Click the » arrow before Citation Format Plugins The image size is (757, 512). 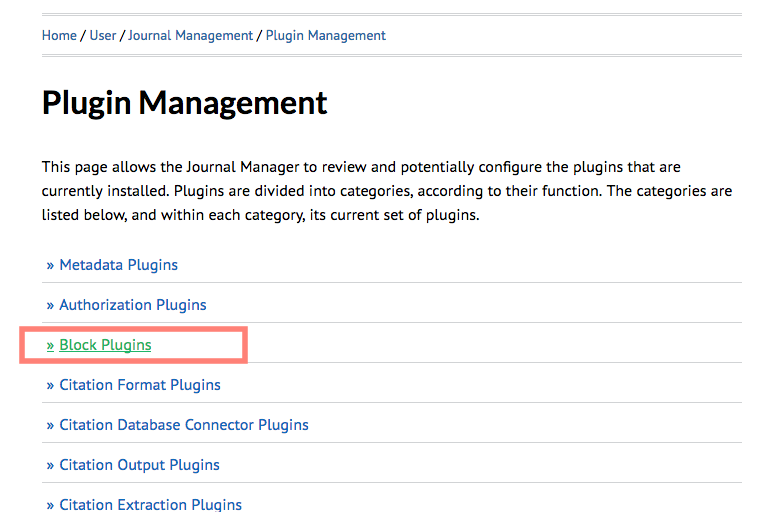point(50,385)
